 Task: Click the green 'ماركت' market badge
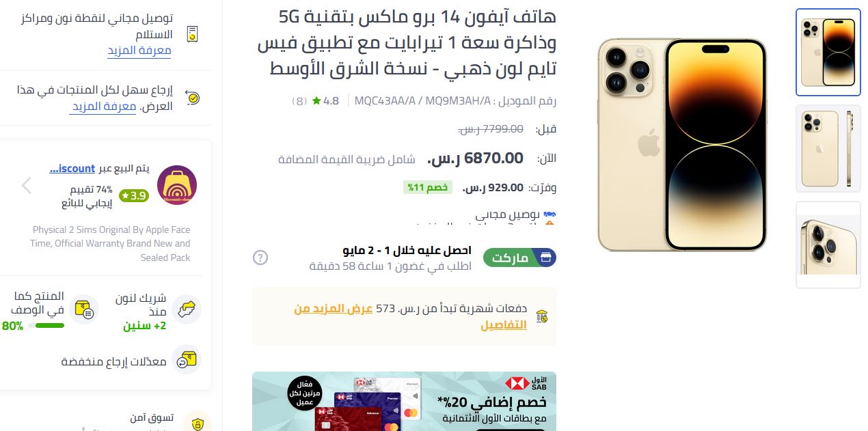(519, 258)
